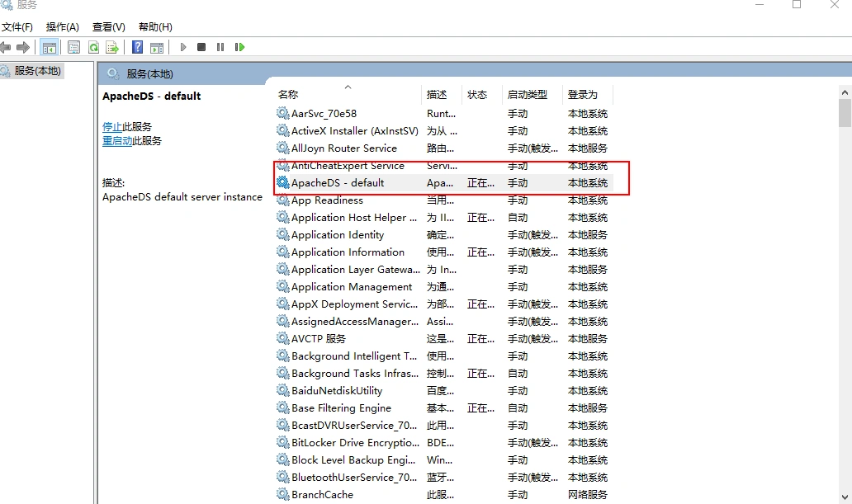The height and width of the screenshot is (504, 852).
Task: Toggle the show/hide action pane button
Action: [157, 47]
